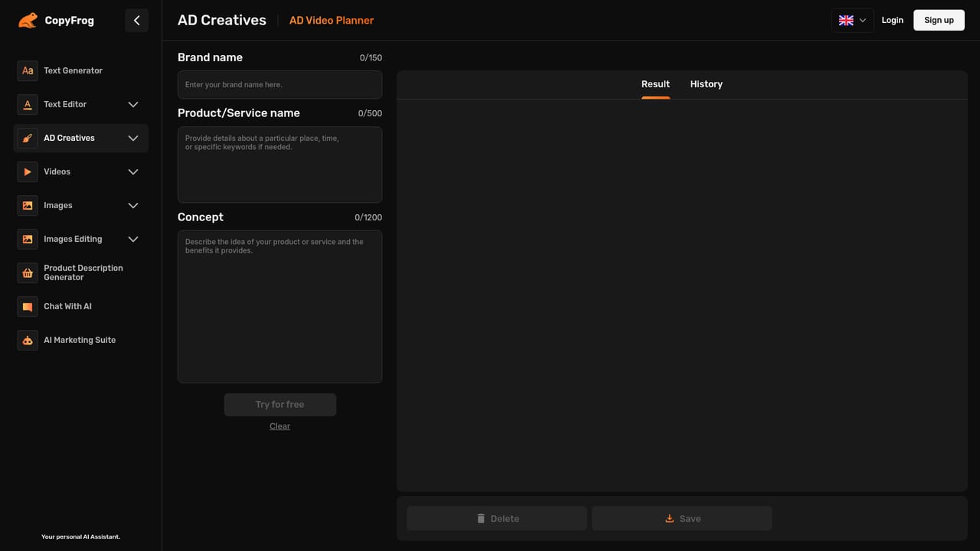Switch to the History tab

point(706,84)
